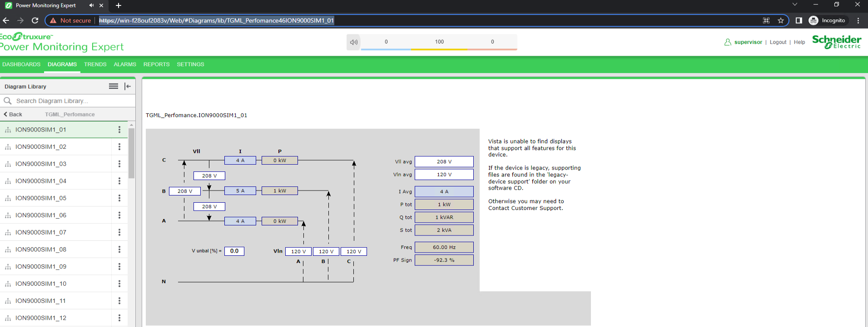Click the supervisor user link
This screenshot has width=868, height=327.
click(x=748, y=42)
